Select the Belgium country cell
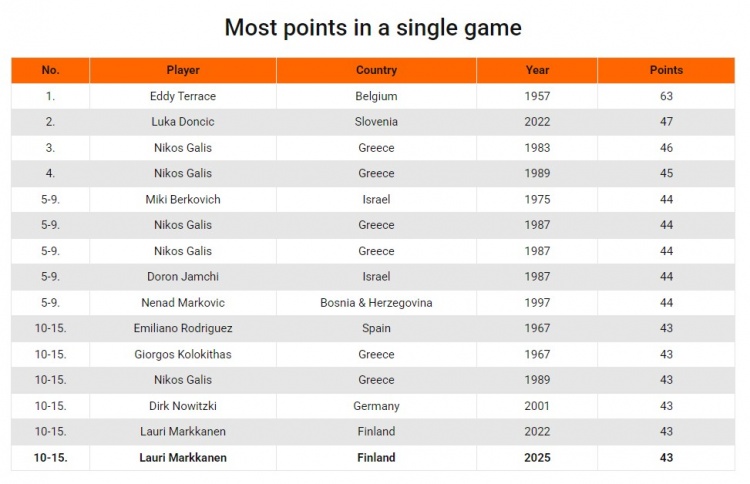Viewport: 750px width, 484px height. point(376,96)
